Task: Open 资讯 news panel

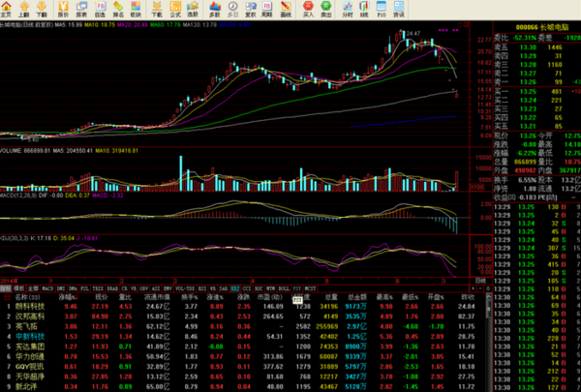Action: (x=402, y=12)
